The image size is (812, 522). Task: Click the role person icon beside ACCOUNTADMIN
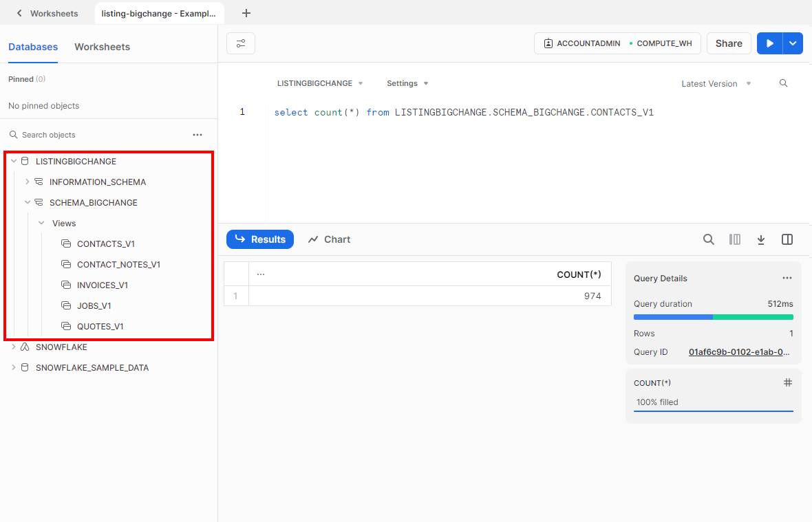click(x=548, y=43)
